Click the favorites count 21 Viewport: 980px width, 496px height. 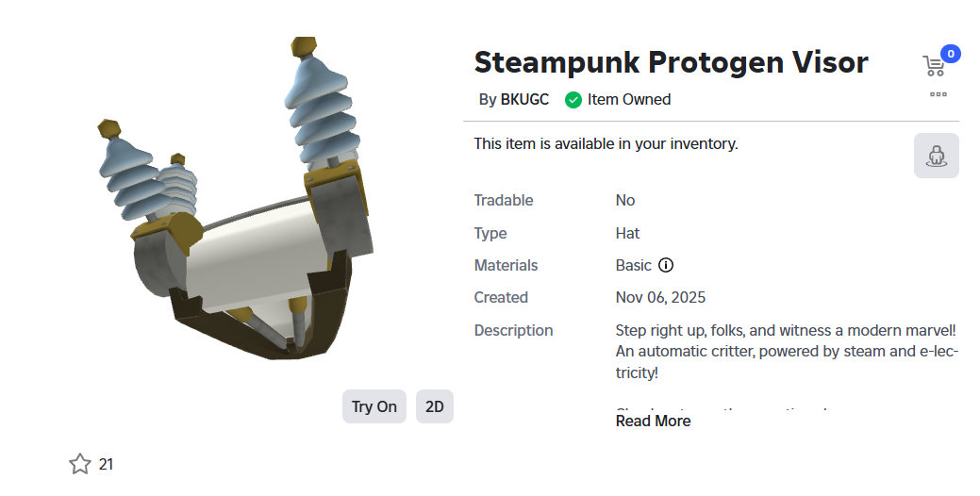(x=106, y=464)
